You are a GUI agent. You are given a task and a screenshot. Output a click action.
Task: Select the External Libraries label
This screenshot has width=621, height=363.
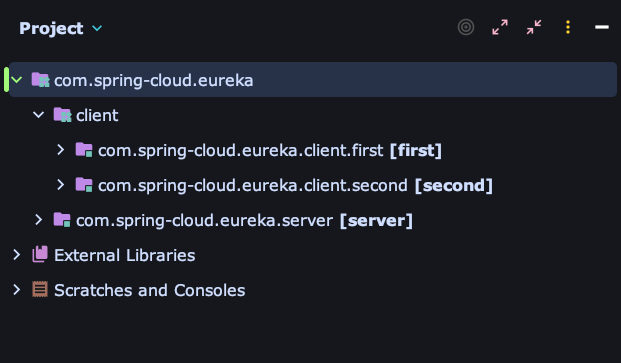(x=125, y=255)
